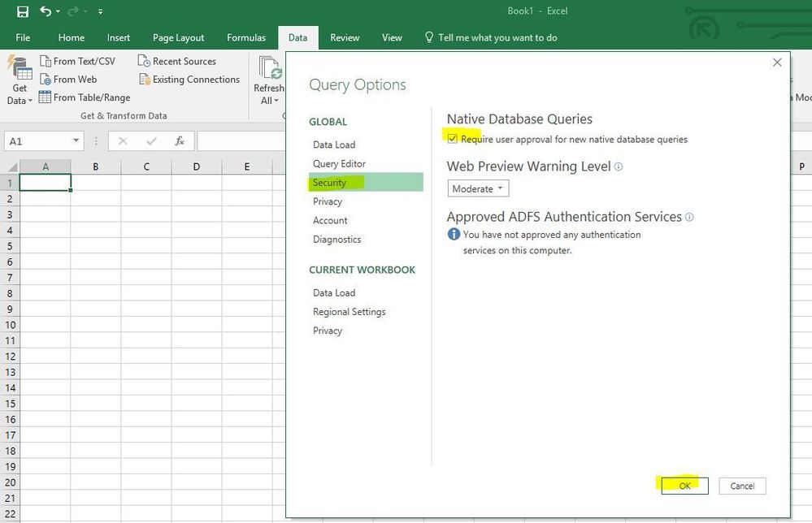
Task: Select the From Web import icon
Action: pos(46,80)
